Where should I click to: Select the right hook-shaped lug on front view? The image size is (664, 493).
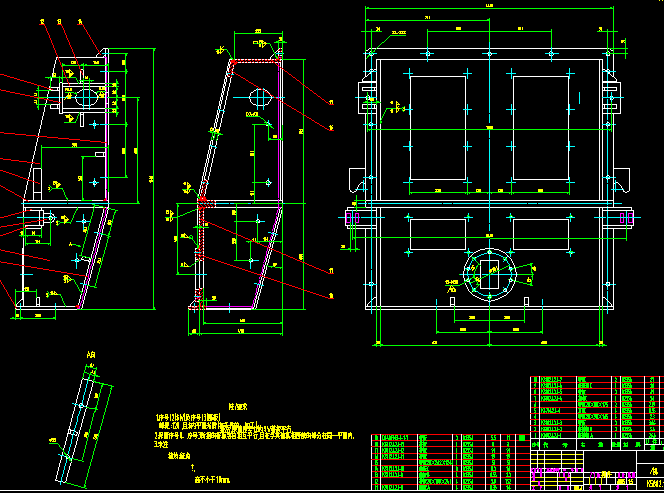[621, 180]
